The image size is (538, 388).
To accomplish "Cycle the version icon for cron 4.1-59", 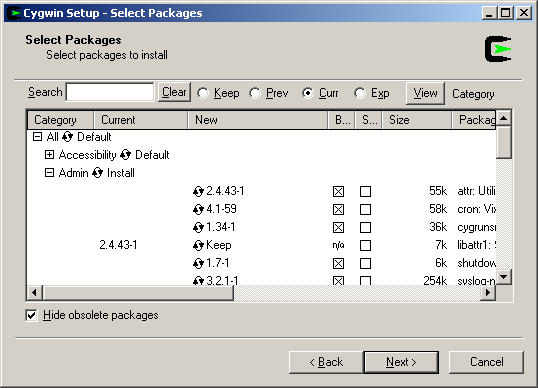I will (198, 209).
